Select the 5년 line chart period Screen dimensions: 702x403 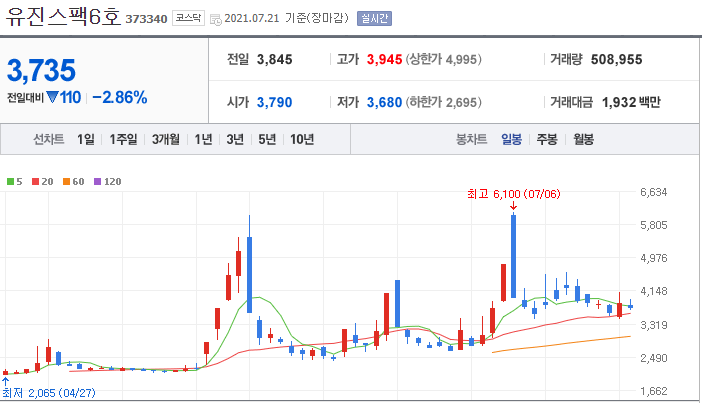[267, 139]
